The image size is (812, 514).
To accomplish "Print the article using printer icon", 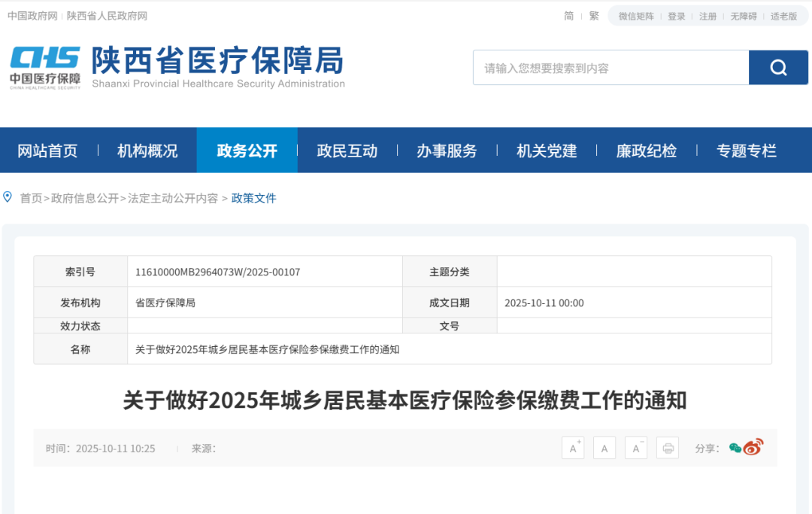I will click(668, 449).
